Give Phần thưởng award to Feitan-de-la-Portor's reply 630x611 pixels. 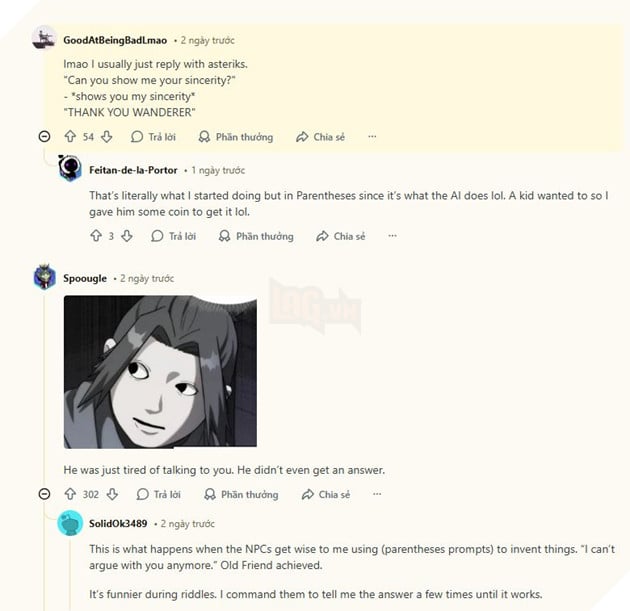click(256, 236)
